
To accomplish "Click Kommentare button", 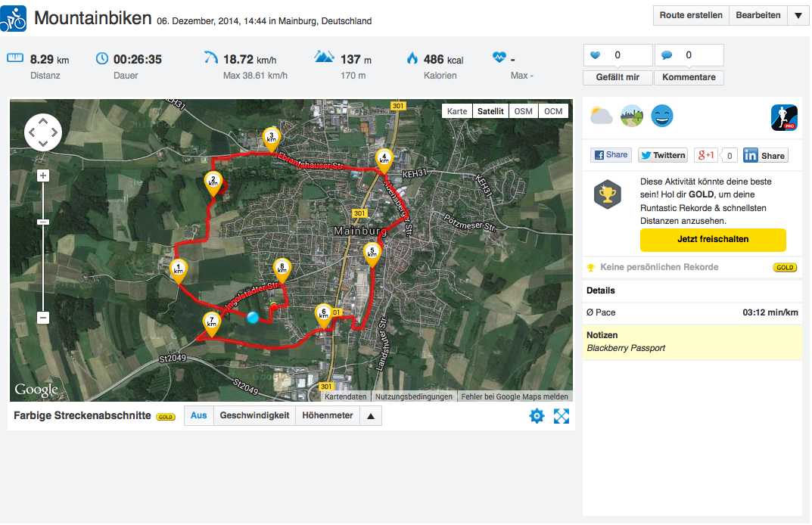I will point(689,77).
